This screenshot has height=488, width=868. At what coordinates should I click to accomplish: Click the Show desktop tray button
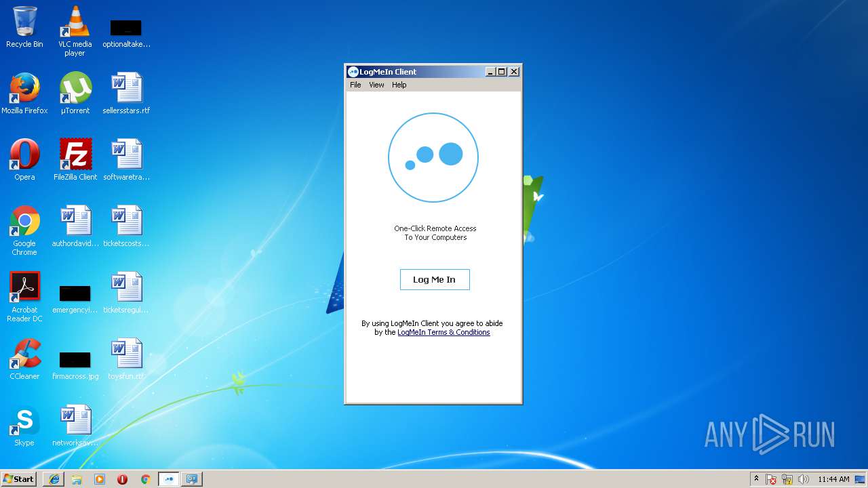[x=861, y=479]
